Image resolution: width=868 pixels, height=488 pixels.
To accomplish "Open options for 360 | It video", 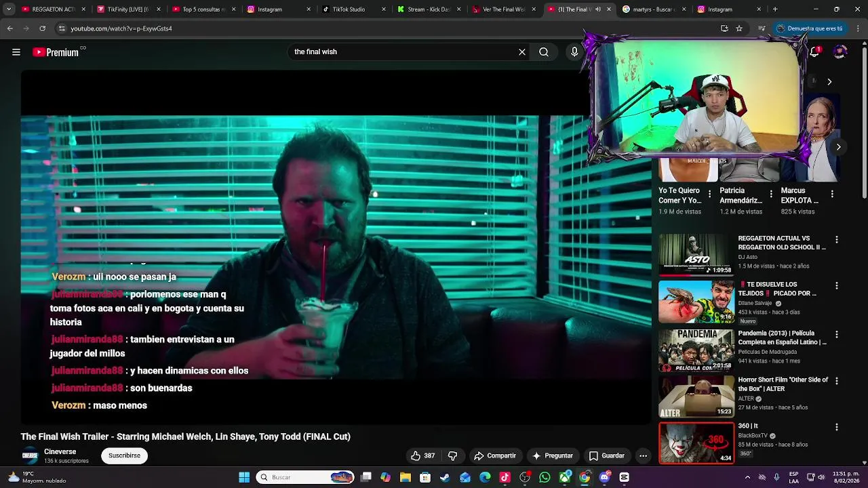I will pyautogui.click(x=836, y=427).
